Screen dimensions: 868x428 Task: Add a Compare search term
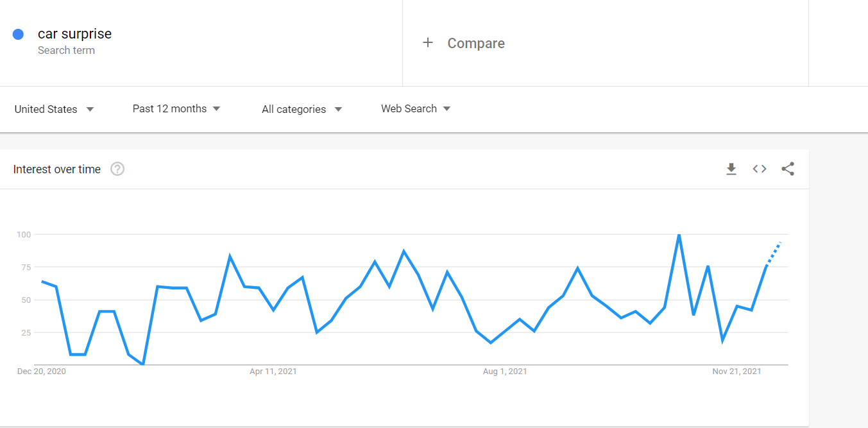point(475,43)
